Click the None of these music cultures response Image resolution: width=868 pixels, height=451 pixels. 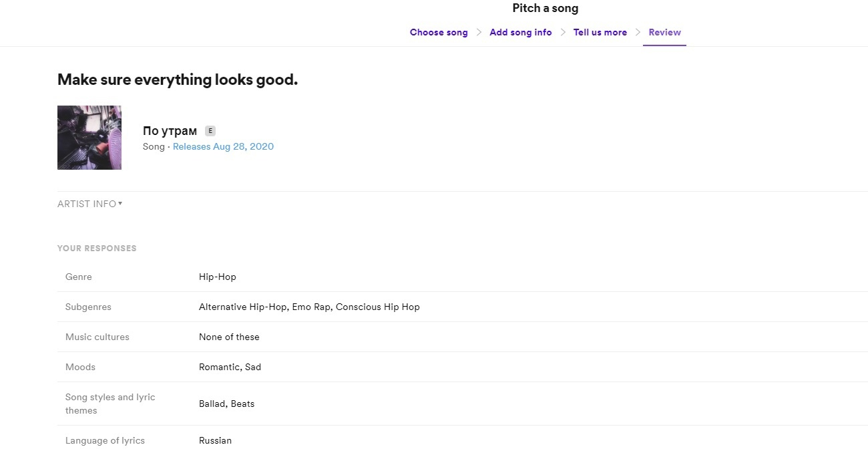click(x=229, y=337)
